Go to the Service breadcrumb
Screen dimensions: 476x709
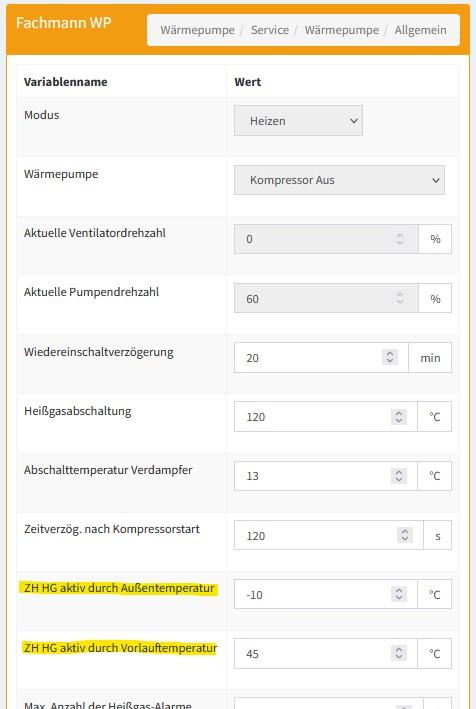270,30
